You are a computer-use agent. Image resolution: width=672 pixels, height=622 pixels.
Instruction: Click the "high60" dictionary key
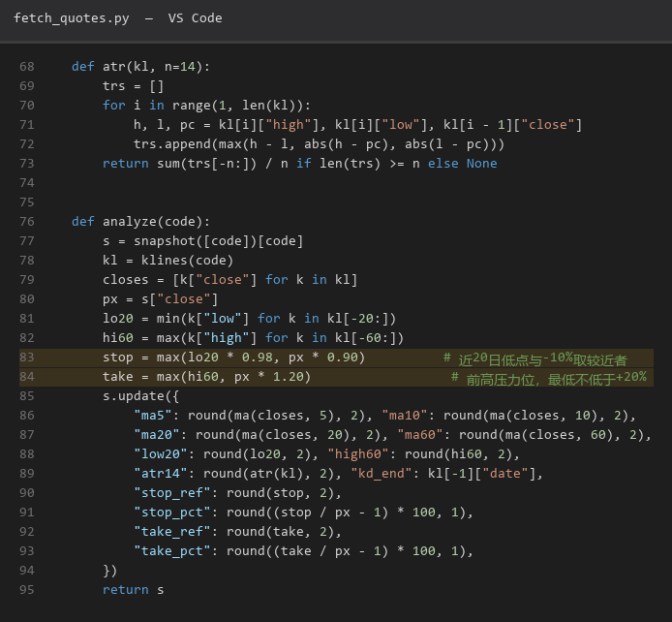pos(358,454)
